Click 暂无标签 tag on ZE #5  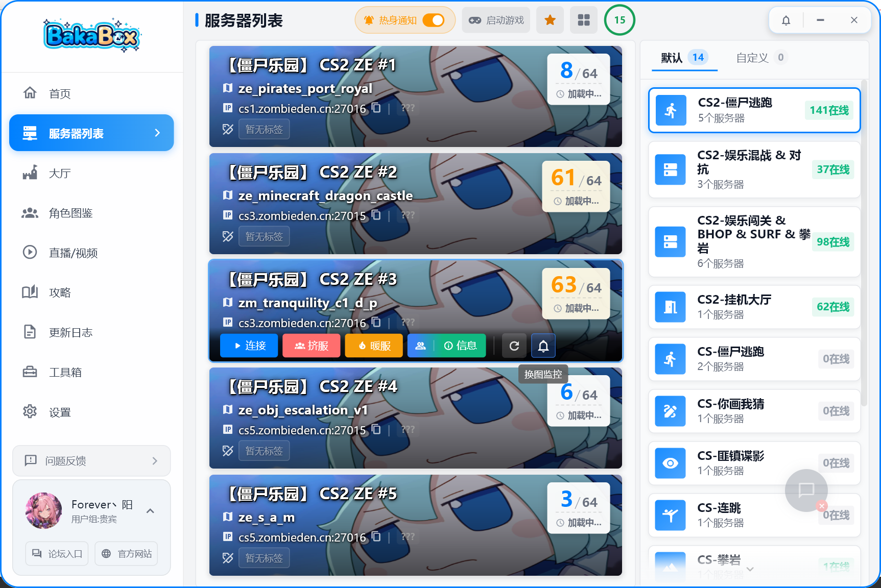[264, 558]
